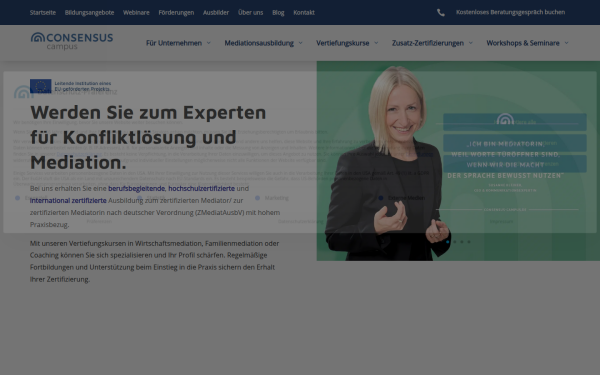Open the Webinare menu item
The image size is (600, 375).
136,13
